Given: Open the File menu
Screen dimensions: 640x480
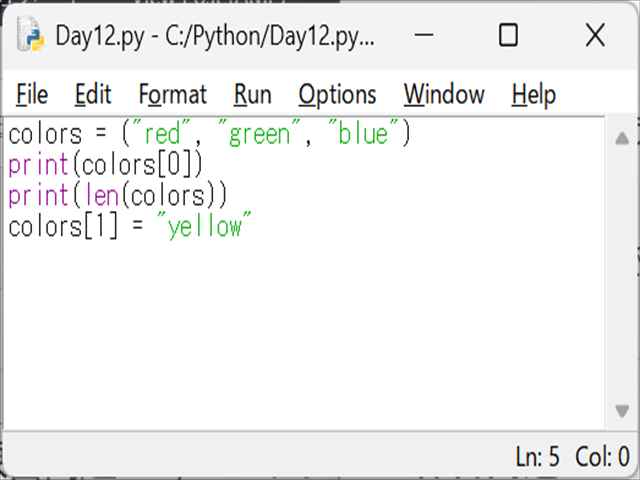Looking at the screenshot, I should 32,95.
